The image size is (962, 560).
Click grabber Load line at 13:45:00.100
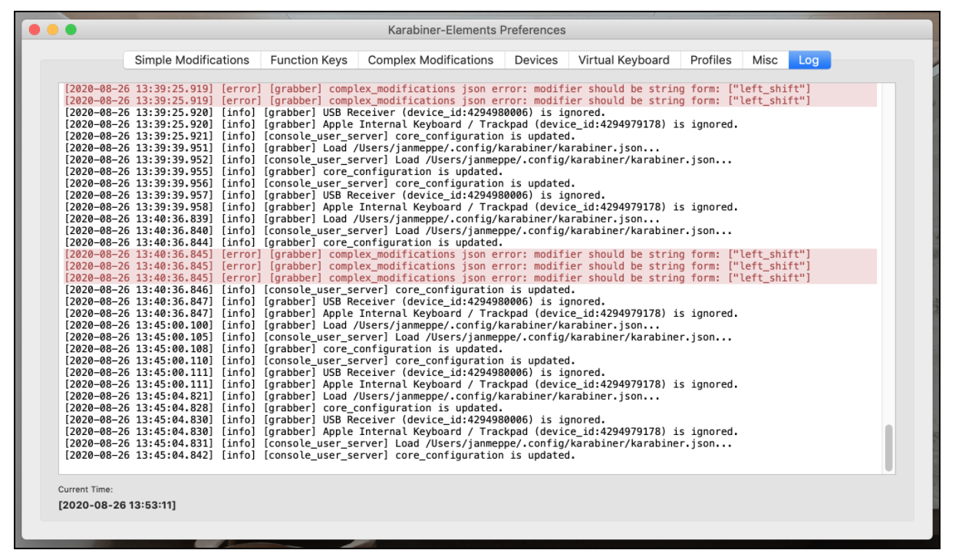click(x=362, y=325)
